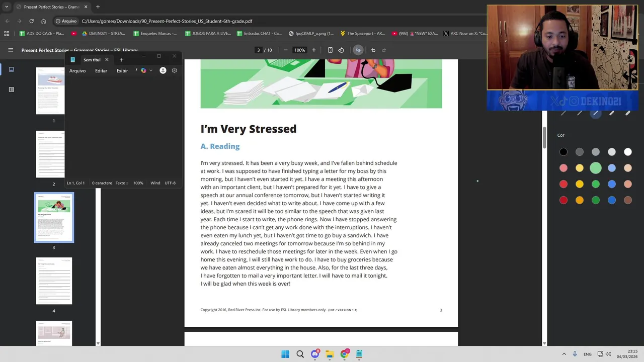Reload the browser page
The width and height of the screenshot is (644, 362).
tap(31, 21)
